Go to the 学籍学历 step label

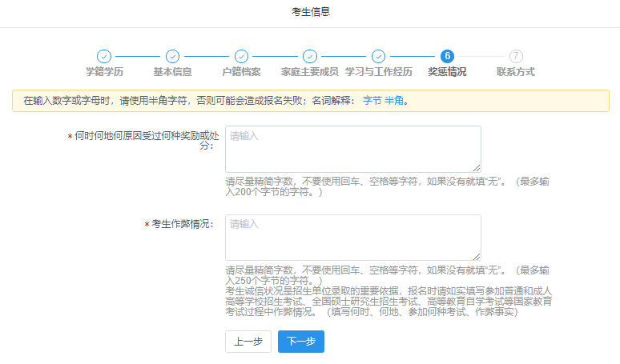[x=104, y=72]
